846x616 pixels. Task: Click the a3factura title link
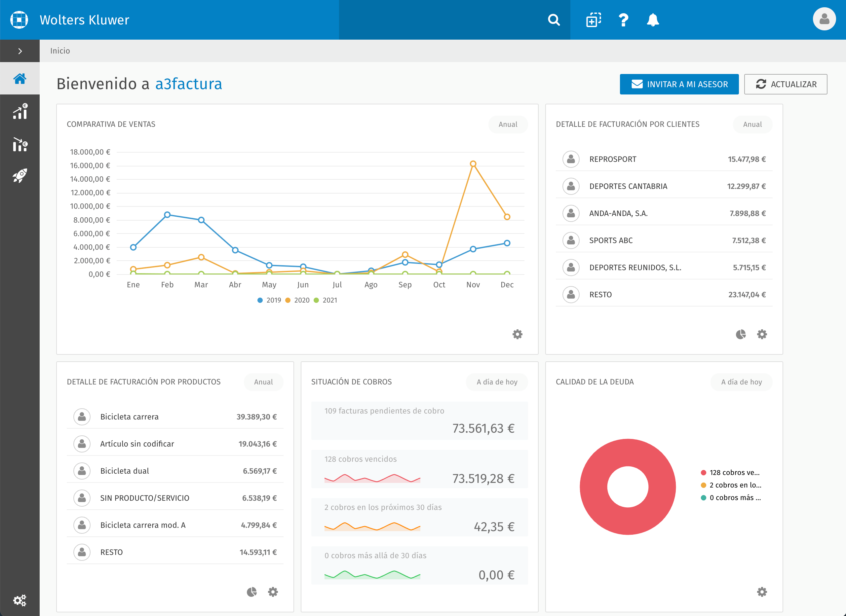(188, 84)
